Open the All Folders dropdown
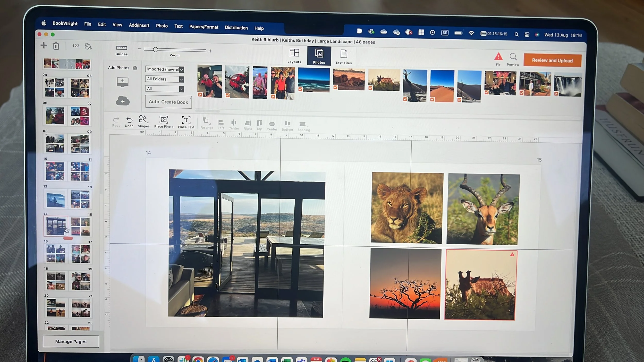 (181, 79)
